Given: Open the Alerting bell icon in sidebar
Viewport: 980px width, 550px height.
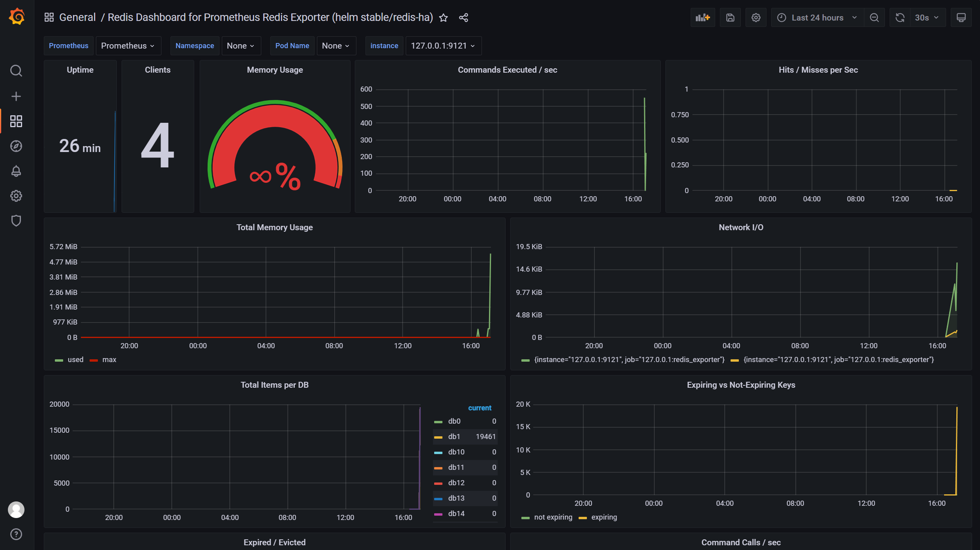Looking at the screenshot, I should pyautogui.click(x=16, y=171).
